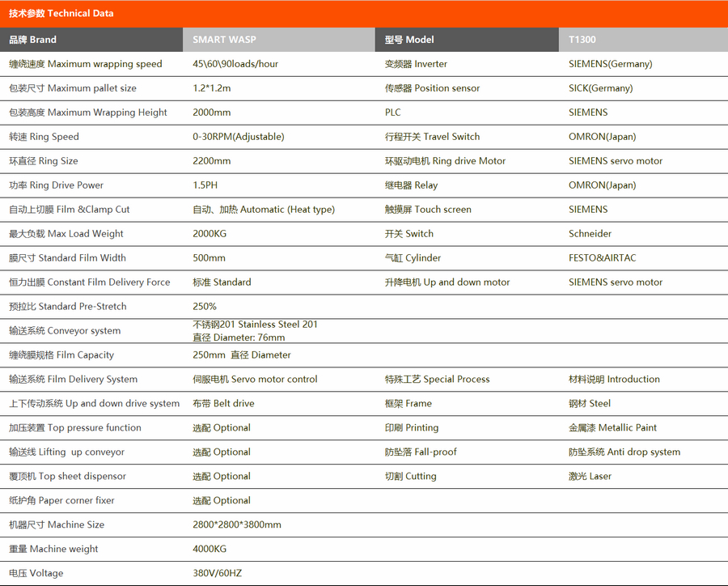728x586 pixels.
Task: Click the 380V/60HZ voltage value
Action: [217, 574]
